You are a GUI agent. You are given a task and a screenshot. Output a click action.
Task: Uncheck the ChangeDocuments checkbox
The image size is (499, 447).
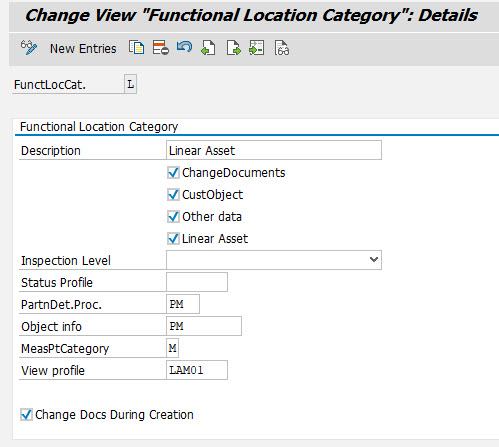coord(173,173)
